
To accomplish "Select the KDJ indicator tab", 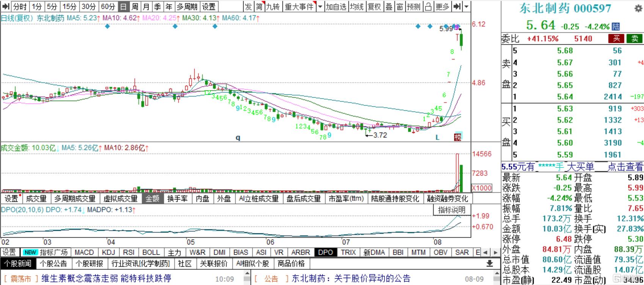I will [108, 252].
